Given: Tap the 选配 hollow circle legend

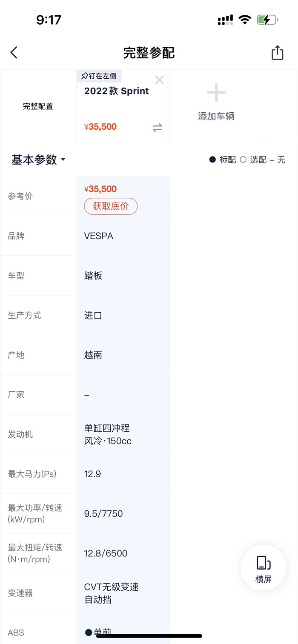Looking at the screenshot, I should point(243,160).
